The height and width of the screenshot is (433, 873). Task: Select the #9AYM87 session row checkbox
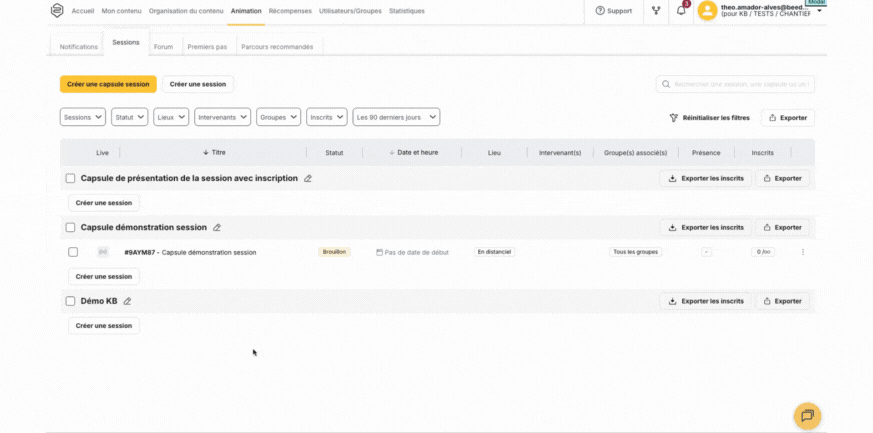coord(73,252)
